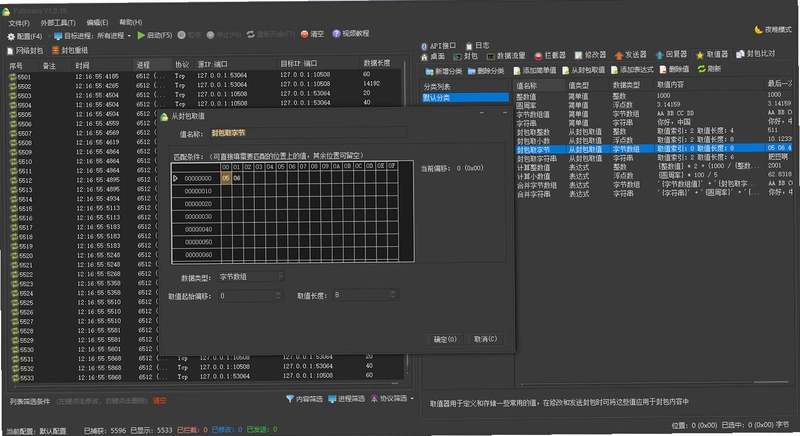Click the 进程筛选 process filter icon
This screenshot has width=800, height=436.
tap(332, 399)
